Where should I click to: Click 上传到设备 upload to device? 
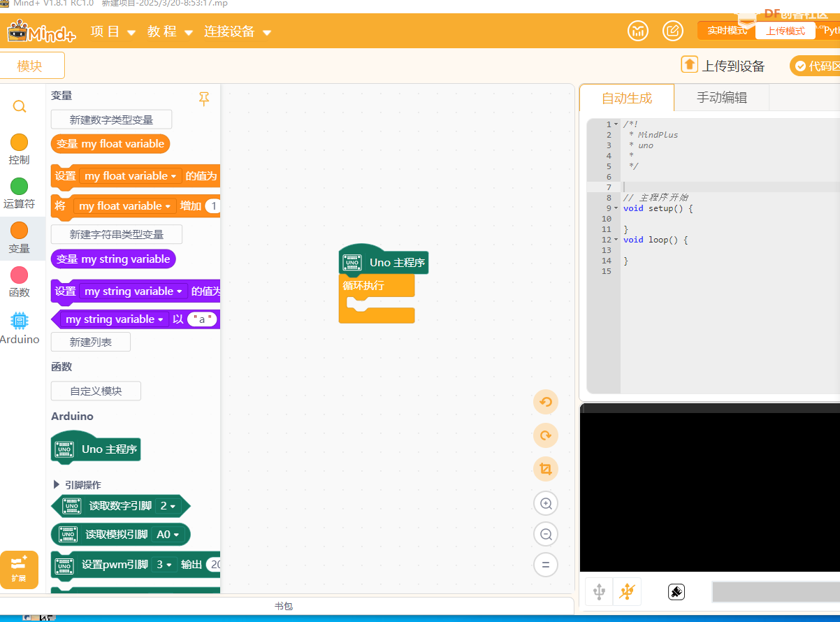pos(723,66)
